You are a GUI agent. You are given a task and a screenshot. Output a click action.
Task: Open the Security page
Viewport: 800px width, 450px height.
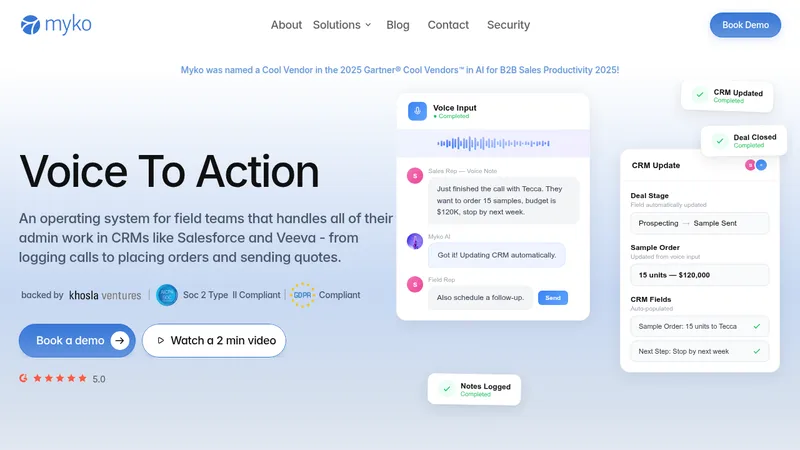tap(508, 25)
